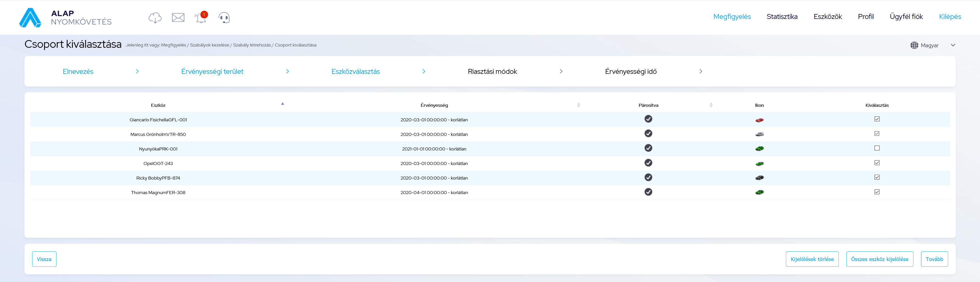Uncheck the Giancarlo FisichellaGFL-001 checkbox

(877, 119)
